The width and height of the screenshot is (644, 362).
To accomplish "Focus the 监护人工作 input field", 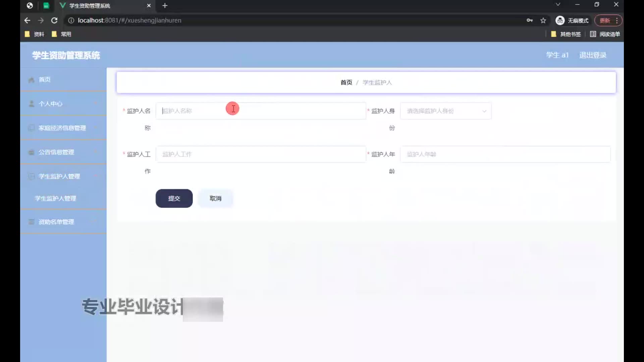I will [x=261, y=154].
